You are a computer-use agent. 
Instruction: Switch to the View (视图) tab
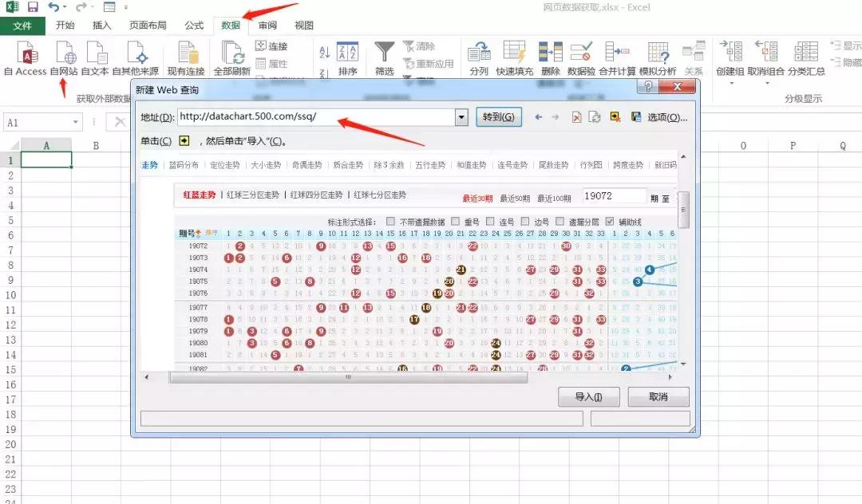coord(304,26)
